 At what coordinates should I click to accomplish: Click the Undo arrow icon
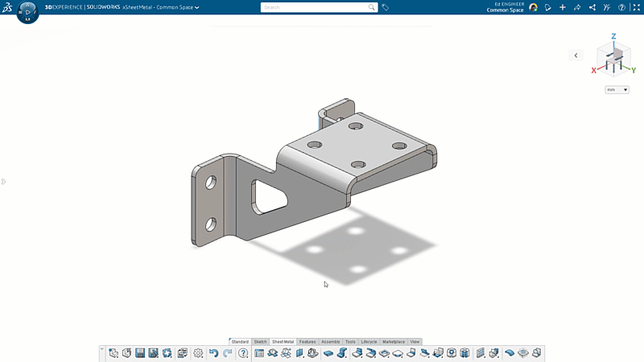click(213, 353)
